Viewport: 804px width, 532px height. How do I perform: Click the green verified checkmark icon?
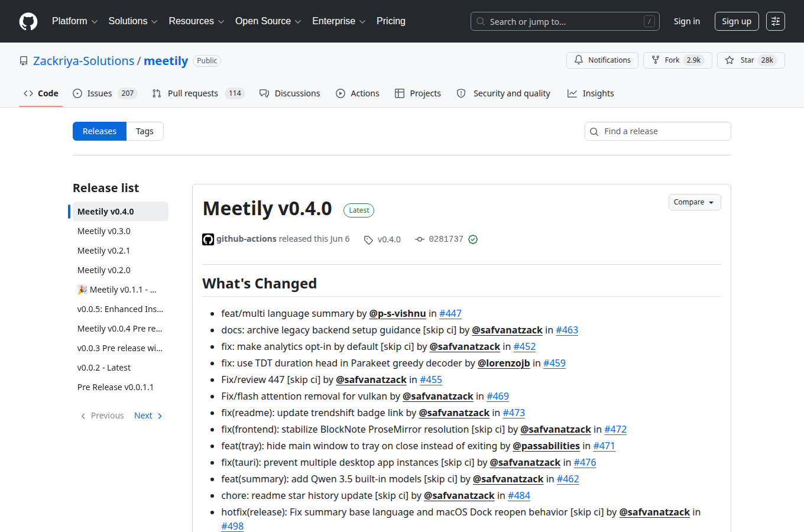(x=473, y=239)
